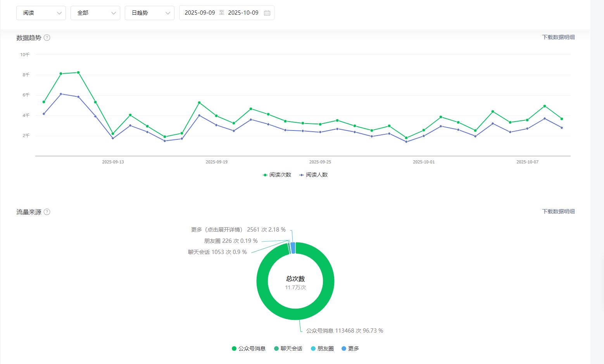Click help icon next to 数据趋势

point(47,38)
